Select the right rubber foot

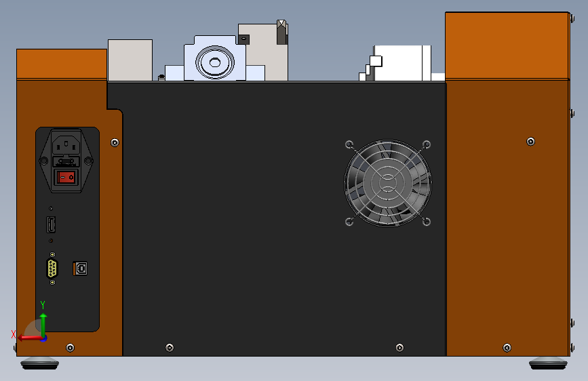[x=548, y=363]
